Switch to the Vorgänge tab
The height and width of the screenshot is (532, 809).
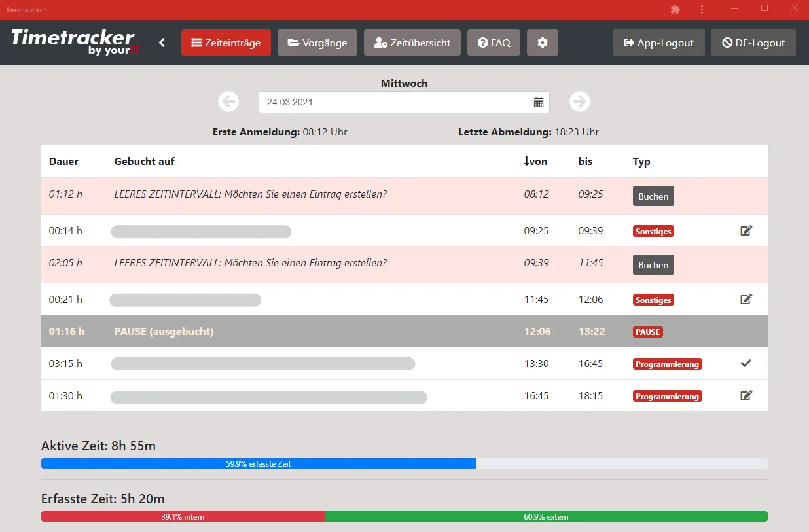point(317,43)
